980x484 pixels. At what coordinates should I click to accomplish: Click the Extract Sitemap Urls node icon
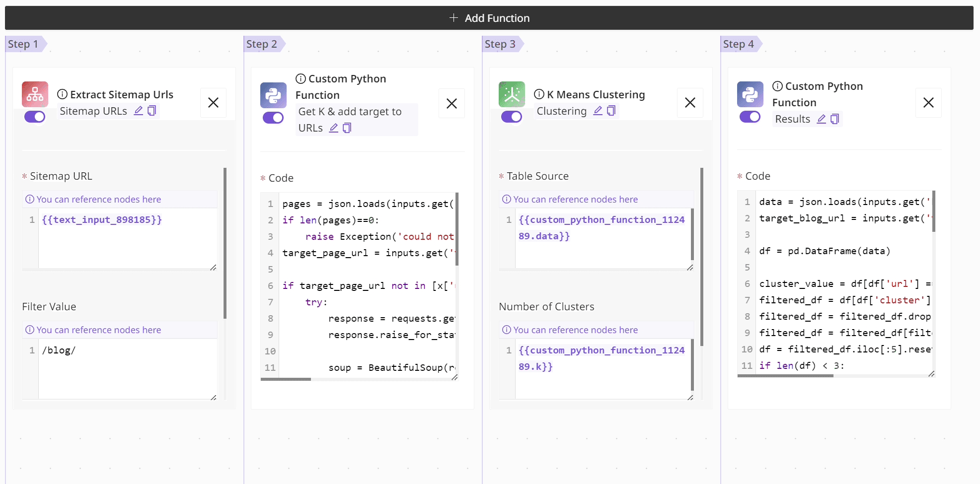click(x=35, y=94)
